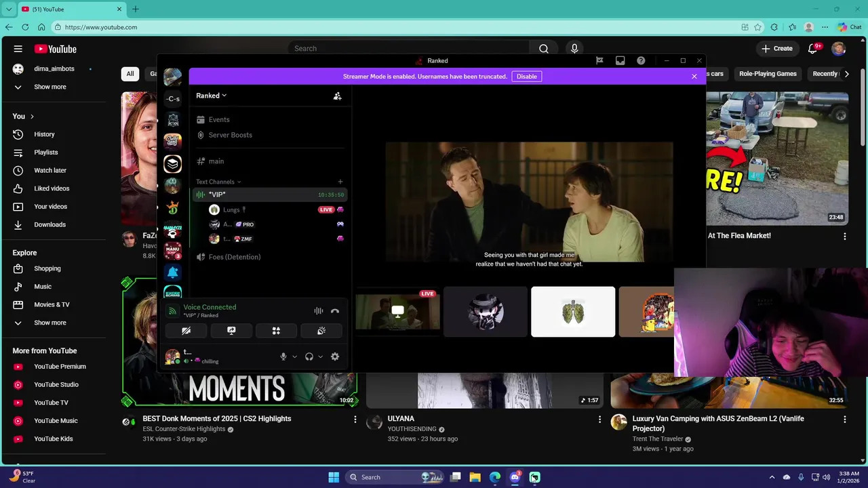
Task: Toggle camera on in voice panel
Action: click(x=186, y=331)
